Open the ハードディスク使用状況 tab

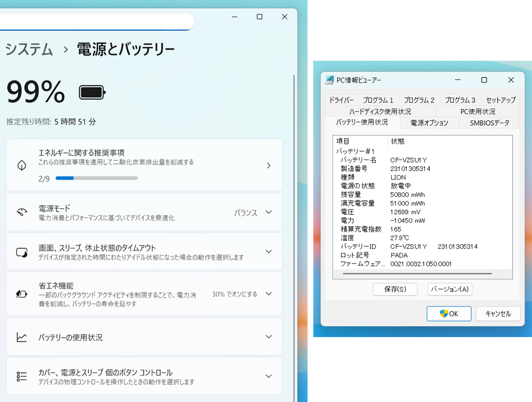click(380, 112)
